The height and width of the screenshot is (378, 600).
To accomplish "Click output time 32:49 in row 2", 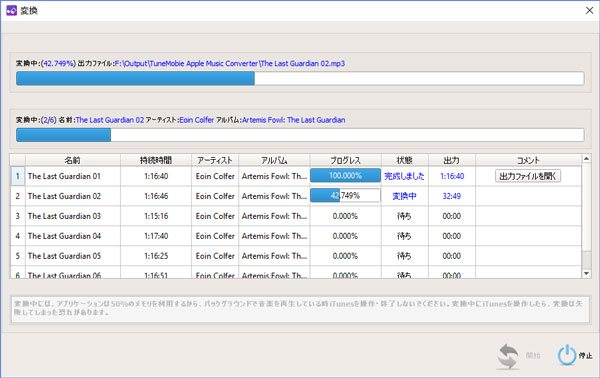I will tap(452, 196).
